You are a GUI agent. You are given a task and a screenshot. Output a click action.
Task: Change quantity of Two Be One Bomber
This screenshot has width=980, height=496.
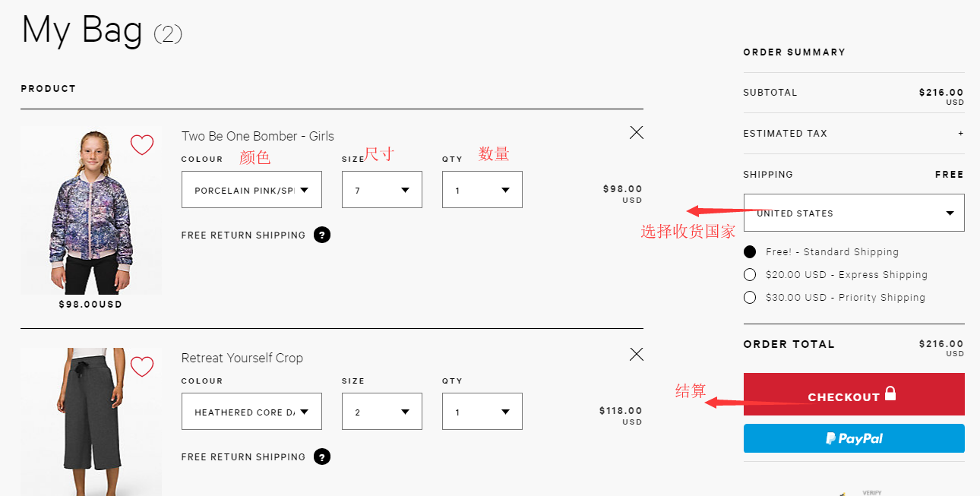[482, 190]
